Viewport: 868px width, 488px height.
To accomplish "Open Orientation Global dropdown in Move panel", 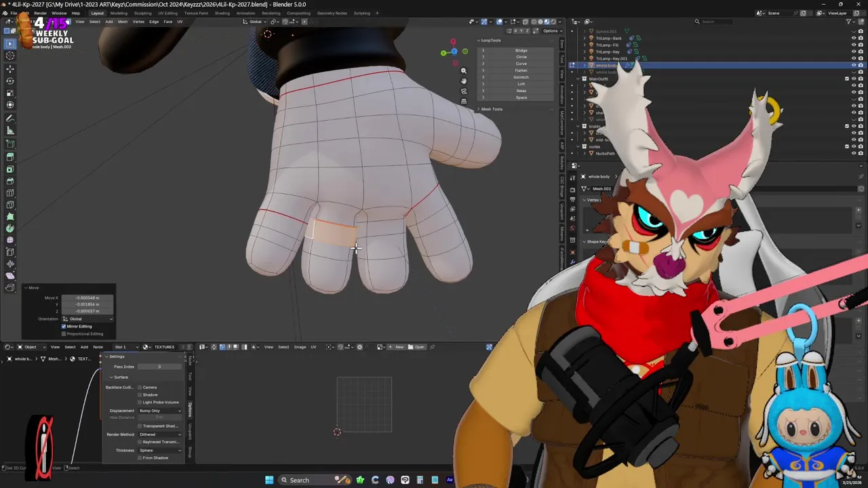I will point(87,319).
